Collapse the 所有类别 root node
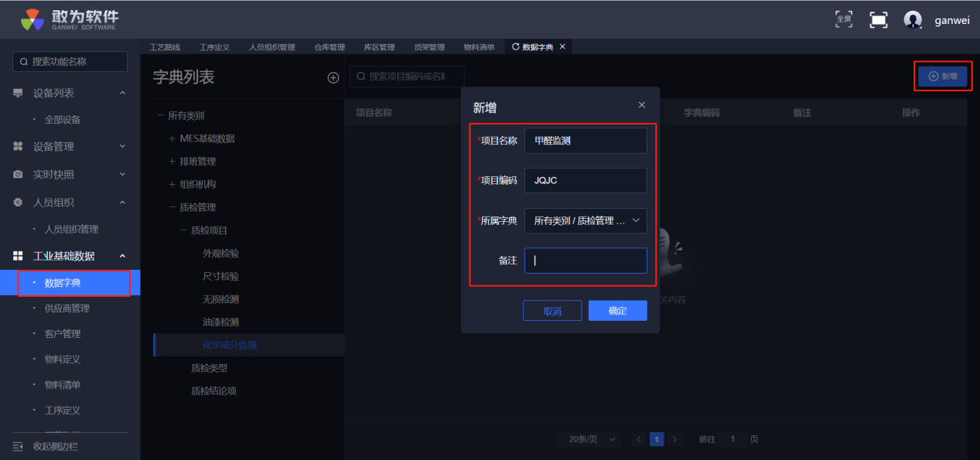This screenshot has width=980, height=460. click(161, 116)
